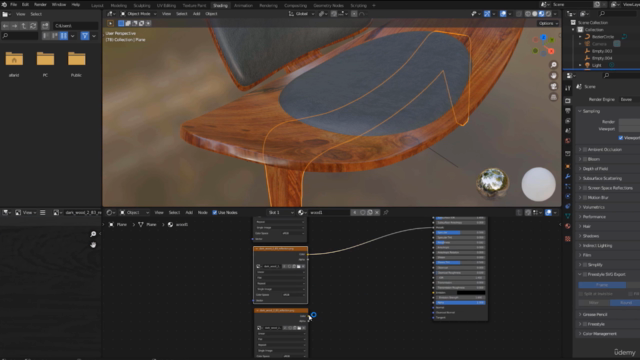Select thumbnail display mode in file browser

64,36
